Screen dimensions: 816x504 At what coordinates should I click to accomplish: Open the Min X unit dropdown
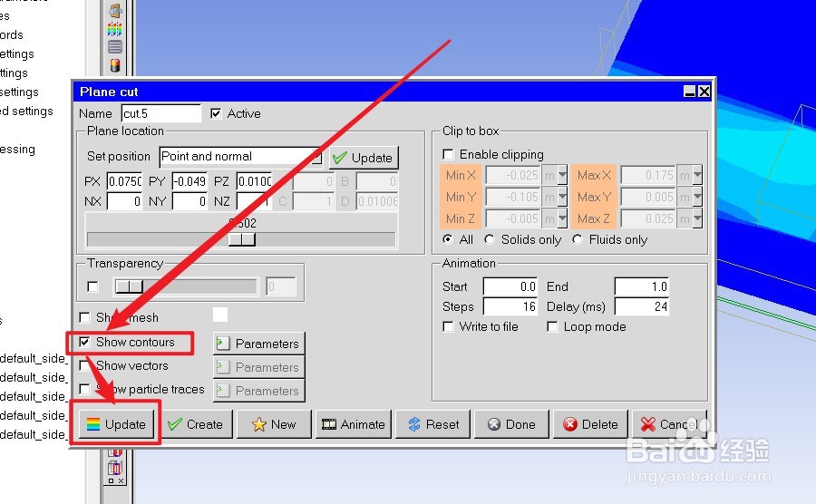[562, 175]
